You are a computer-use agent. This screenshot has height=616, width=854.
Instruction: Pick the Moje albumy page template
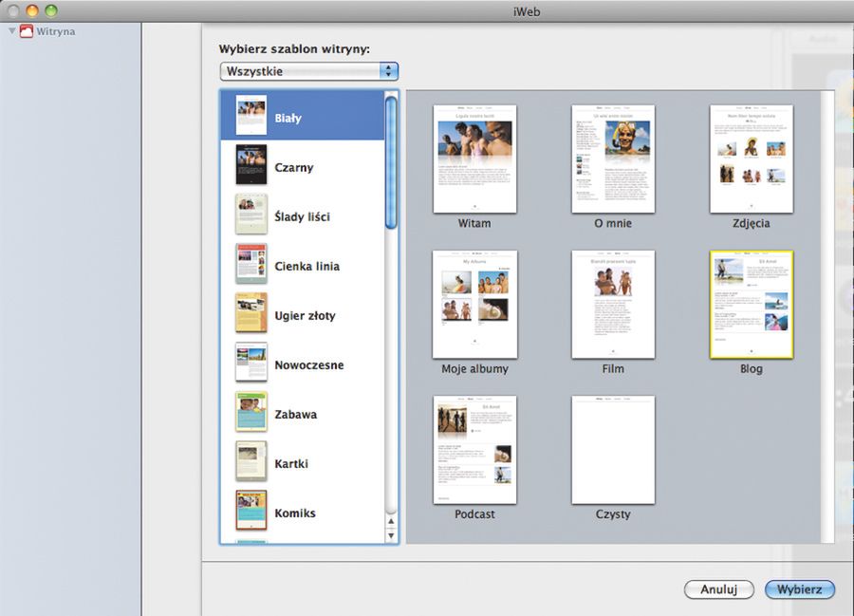click(474, 305)
